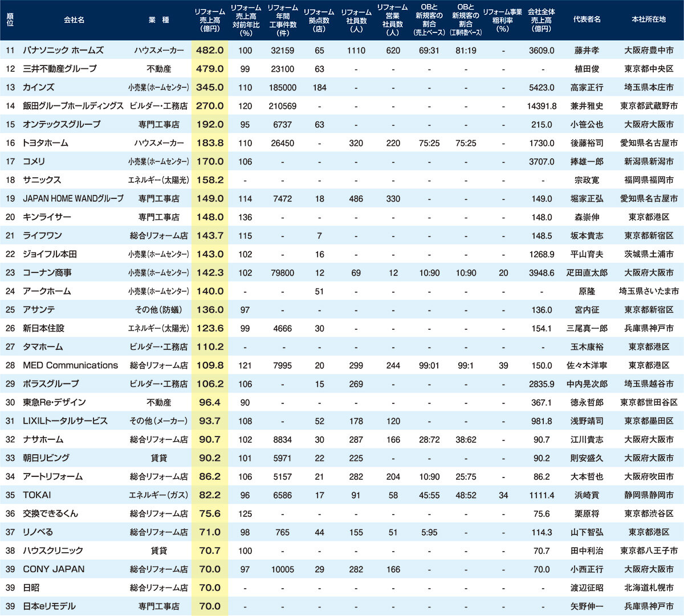Click headquarters 新潟県新潟市
This screenshot has height=616, width=684.
[649, 162]
